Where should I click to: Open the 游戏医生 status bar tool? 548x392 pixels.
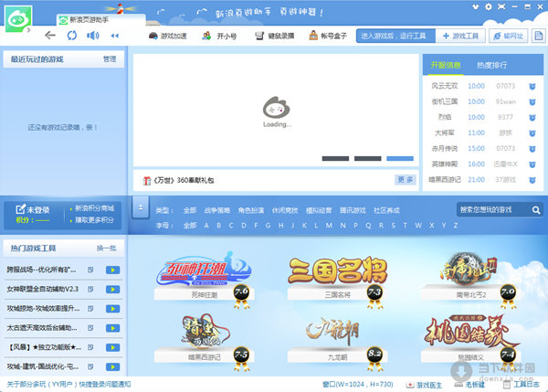coord(424,385)
